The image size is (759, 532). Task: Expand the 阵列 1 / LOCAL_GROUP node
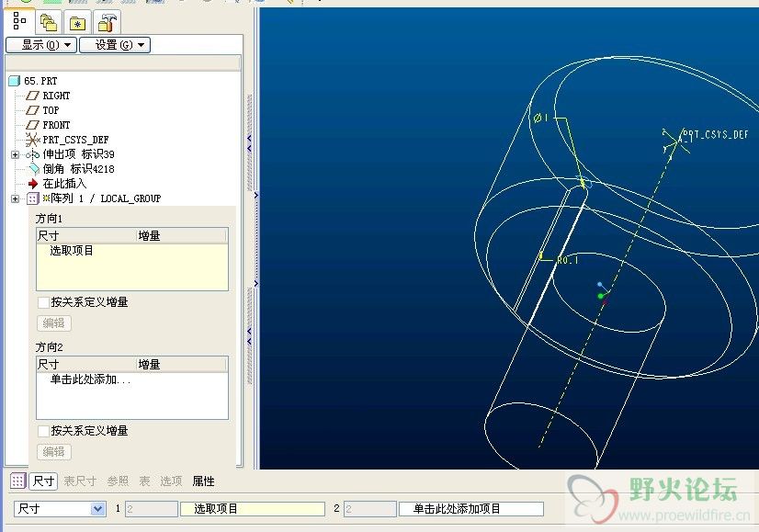(15, 198)
